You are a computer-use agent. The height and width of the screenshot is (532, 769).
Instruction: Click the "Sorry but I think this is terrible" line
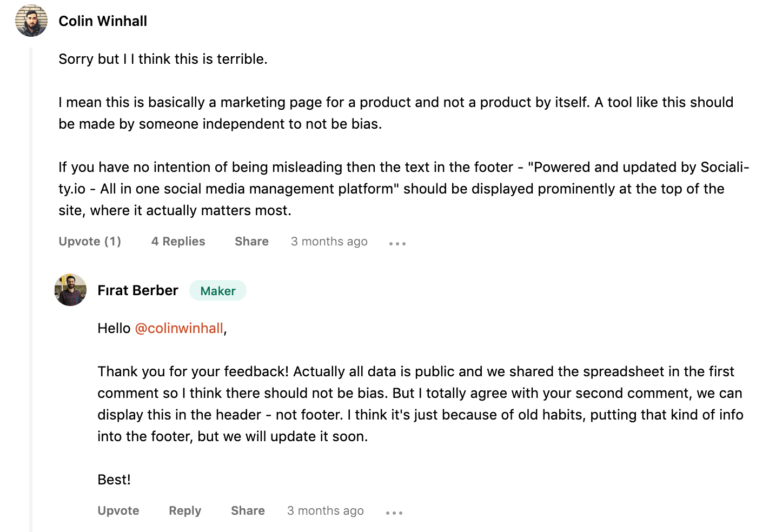click(163, 59)
